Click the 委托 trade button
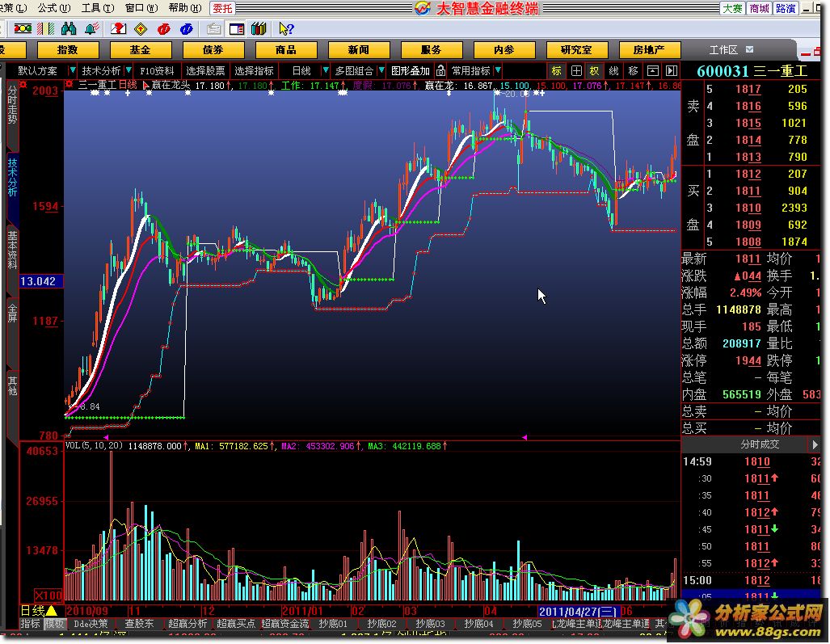This screenshot has width=830, height=644. coord(223,8)
